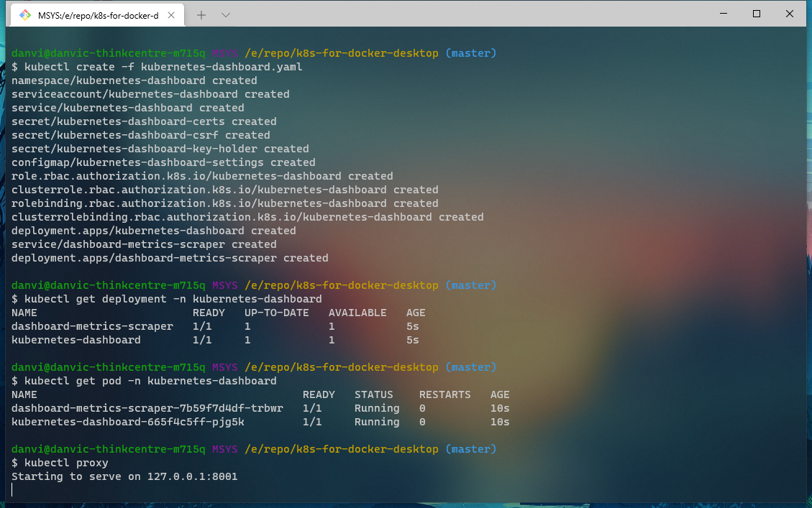Click the 'clusterrole.rbac.authorization.k8s.io' output line
The image size is (812, 508).
[224, 190]
